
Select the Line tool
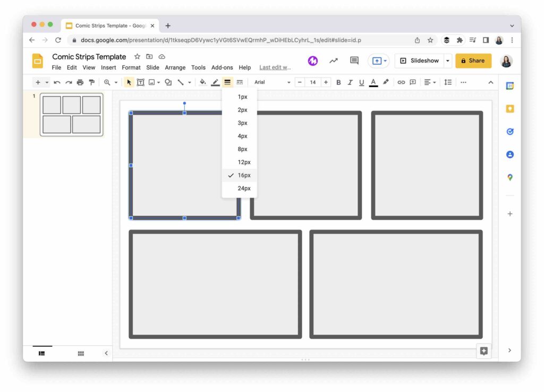point(181,82)
